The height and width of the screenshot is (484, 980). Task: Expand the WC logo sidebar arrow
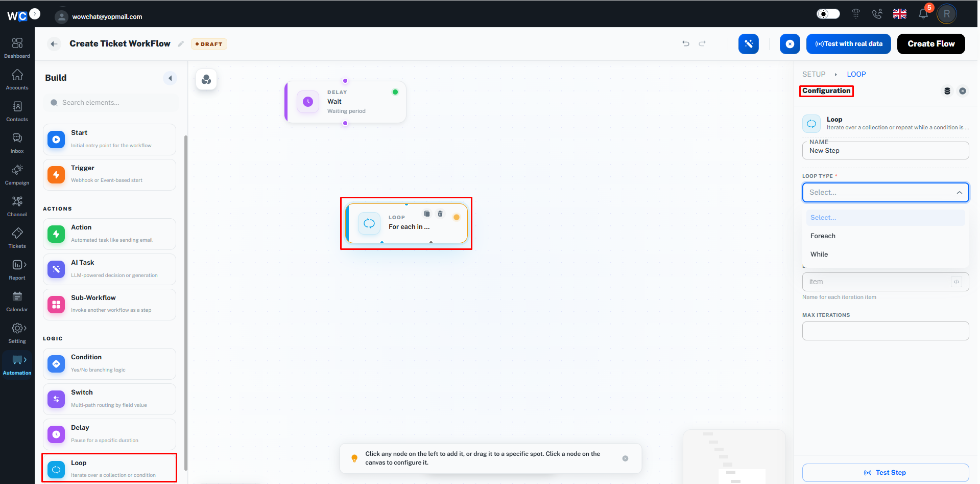point(35,14)
